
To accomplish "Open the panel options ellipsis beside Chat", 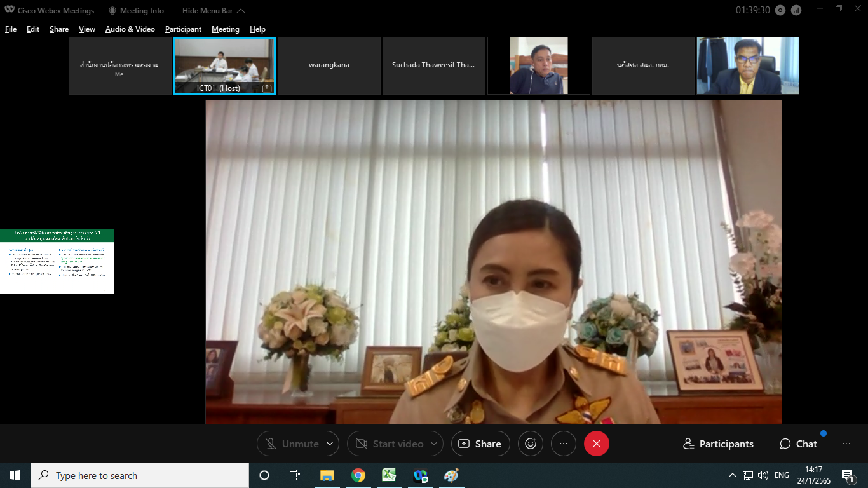I will (846, 444).
